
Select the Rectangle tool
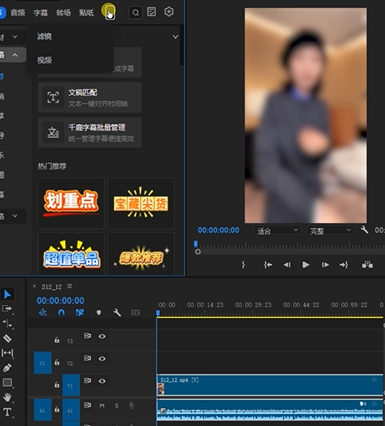7,382
